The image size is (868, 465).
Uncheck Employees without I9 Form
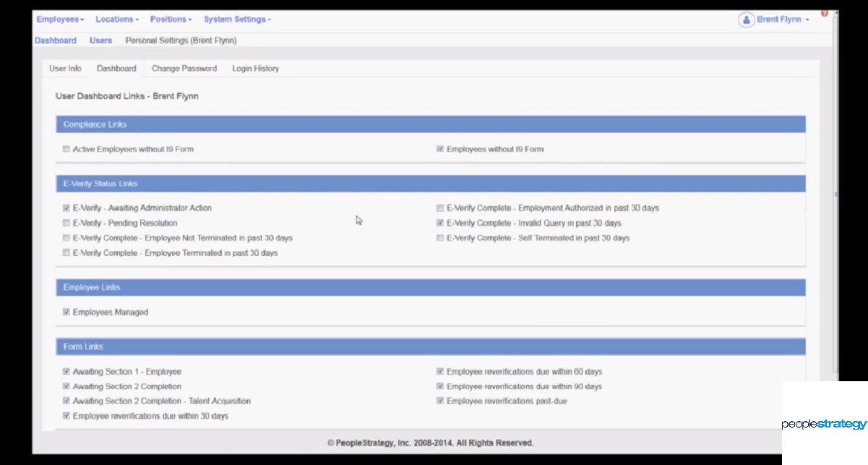[x=440, y=149]
